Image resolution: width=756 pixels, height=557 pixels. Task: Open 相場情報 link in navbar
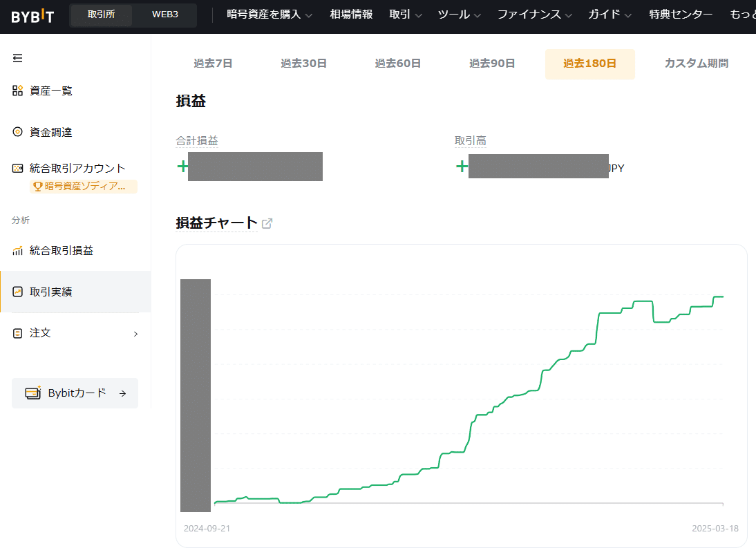(x=351, y=15)
